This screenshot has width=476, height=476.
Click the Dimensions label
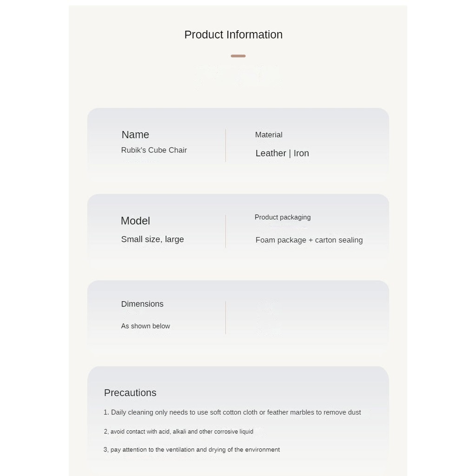coord(142,304)
